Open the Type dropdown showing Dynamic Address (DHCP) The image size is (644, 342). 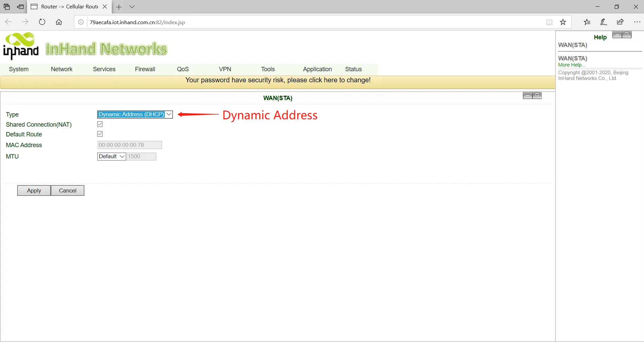click(135, 115)
